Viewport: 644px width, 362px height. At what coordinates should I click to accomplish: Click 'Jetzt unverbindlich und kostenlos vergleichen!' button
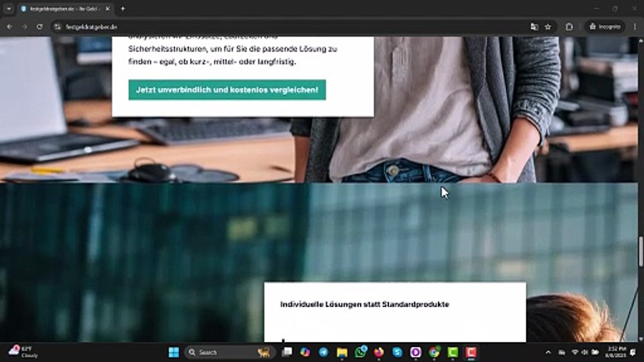tap(227, 90)
